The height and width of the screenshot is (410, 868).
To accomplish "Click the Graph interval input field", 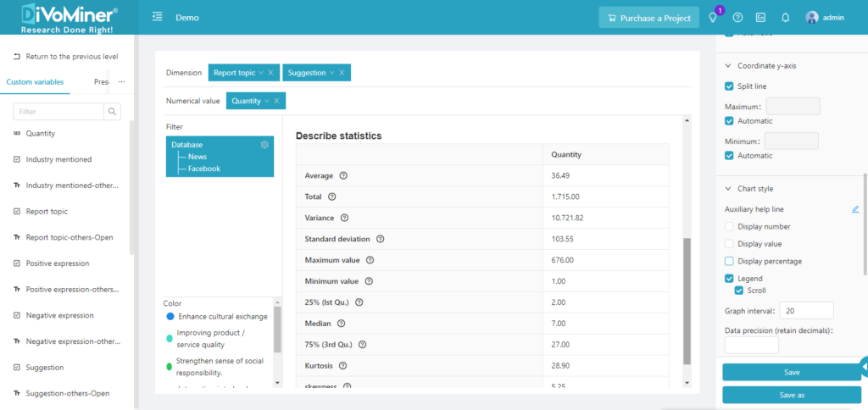I will [x=806, y=311].
